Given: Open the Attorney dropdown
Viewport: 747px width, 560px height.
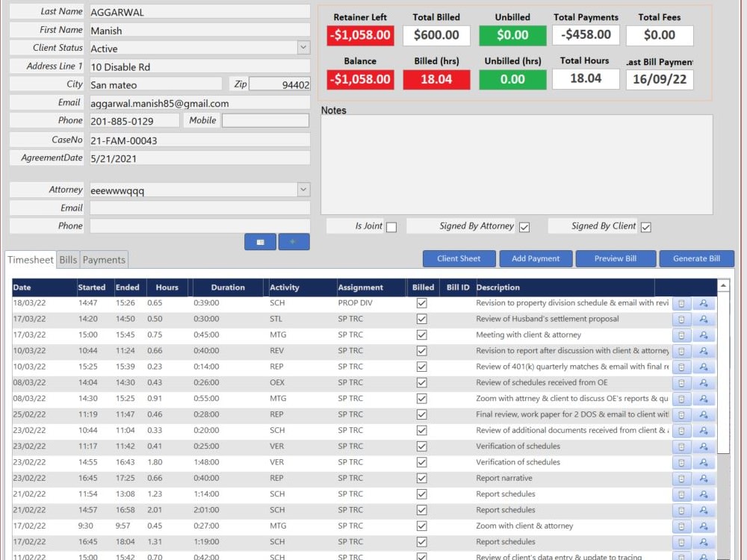Looking at the screenshot, I should [x=302, y=190].
